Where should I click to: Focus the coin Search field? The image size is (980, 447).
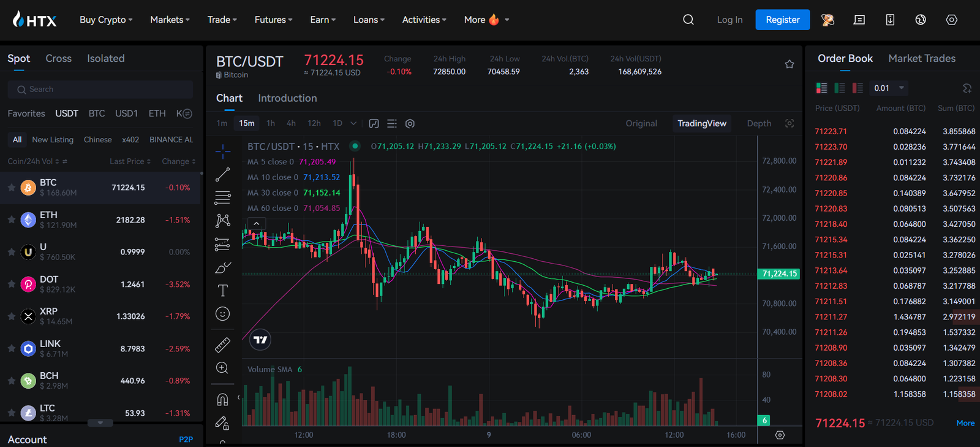[x=100, y=90]
